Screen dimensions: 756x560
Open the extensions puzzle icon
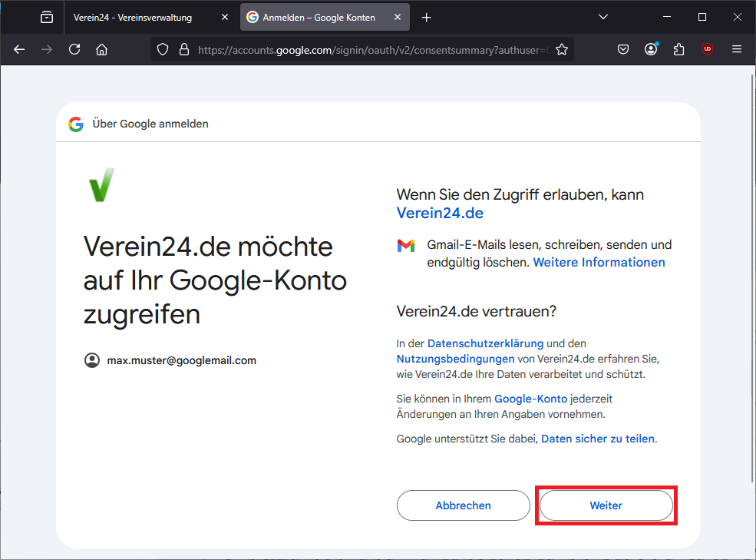[x=678, y=49]
